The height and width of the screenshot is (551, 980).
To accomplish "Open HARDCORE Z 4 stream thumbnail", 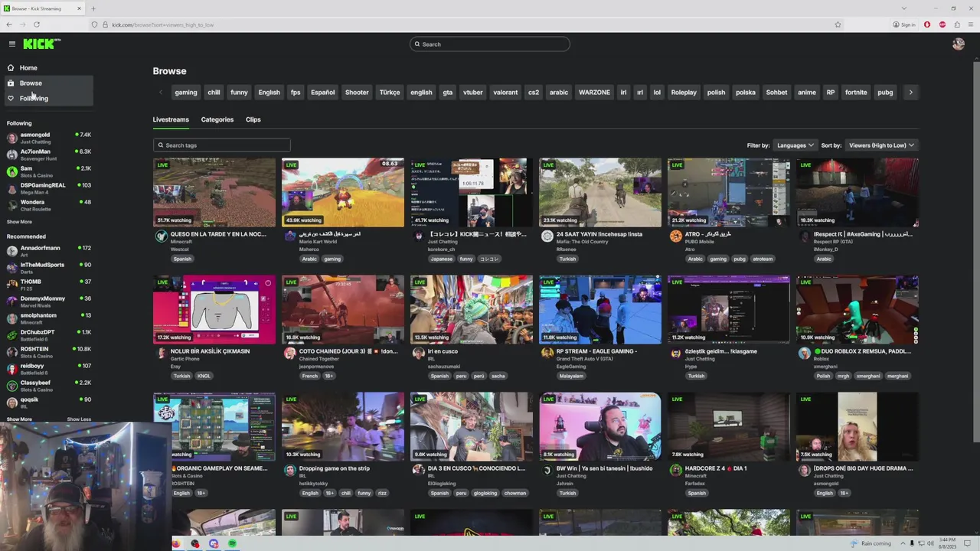I will click(x=728, y=426).
